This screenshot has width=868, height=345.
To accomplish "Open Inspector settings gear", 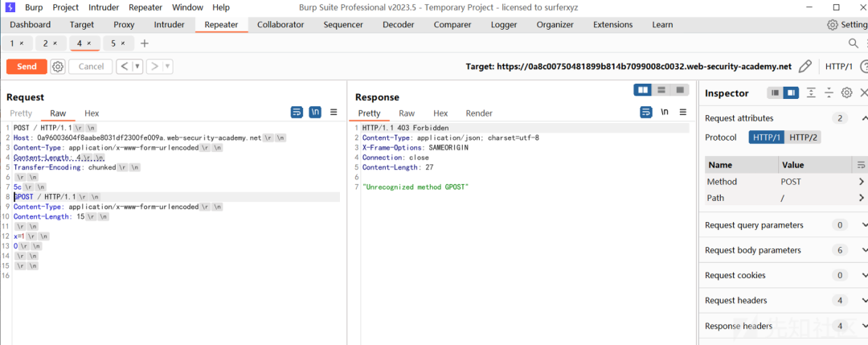I will (846, 93).
